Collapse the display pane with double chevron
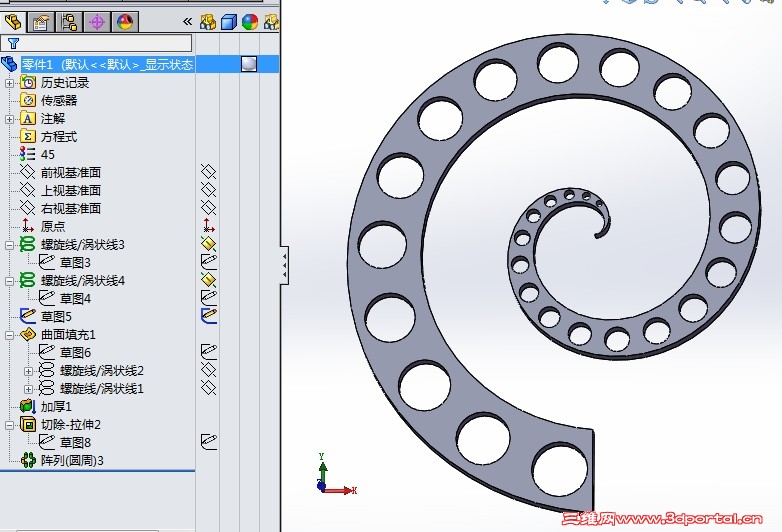This screenshot has width=782, height=532. pyautogui.click(x=187, y=21)
